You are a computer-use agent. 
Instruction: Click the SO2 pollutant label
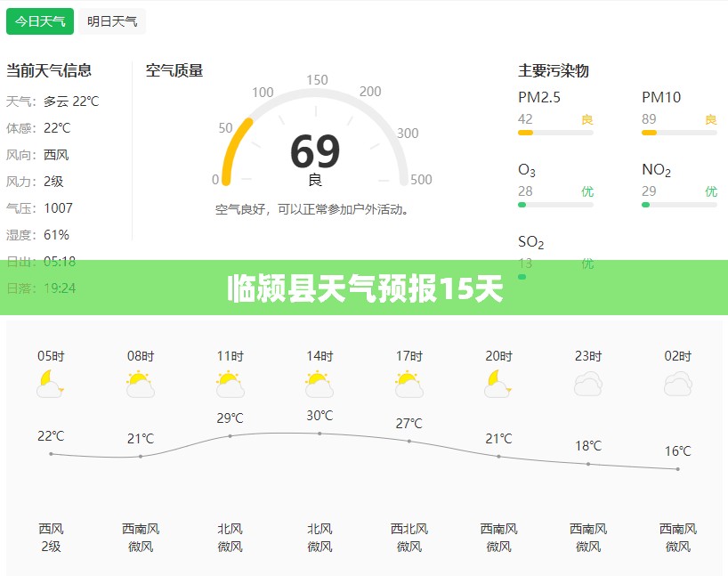[530, 242]
